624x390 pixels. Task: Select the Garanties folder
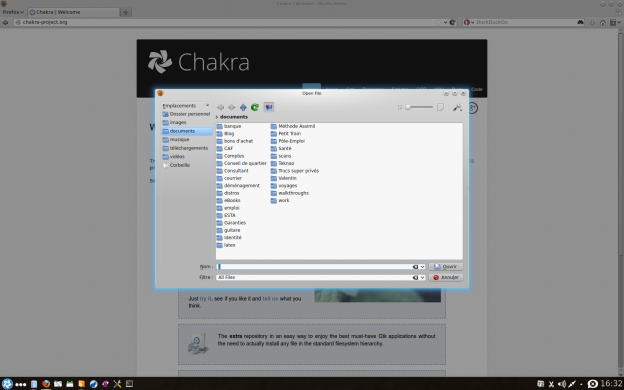[231, 223]
